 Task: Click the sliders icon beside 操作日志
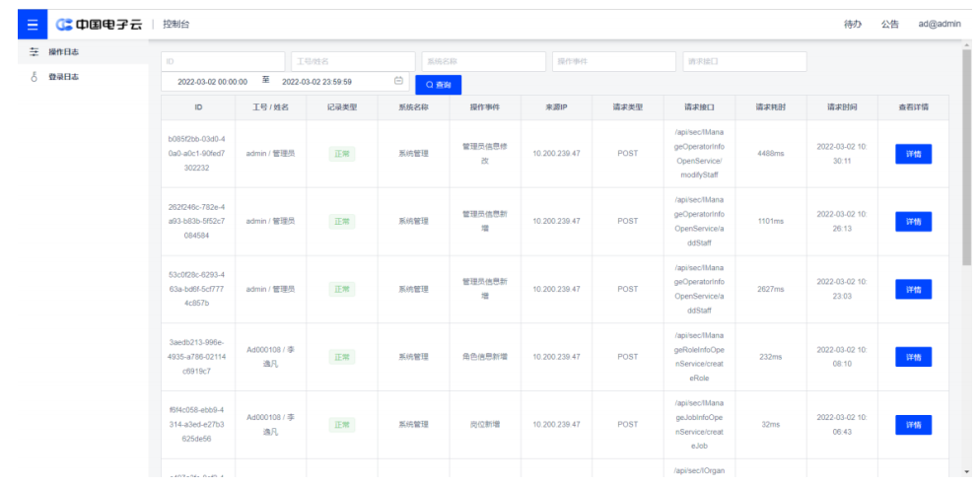[x=35, y=52]
